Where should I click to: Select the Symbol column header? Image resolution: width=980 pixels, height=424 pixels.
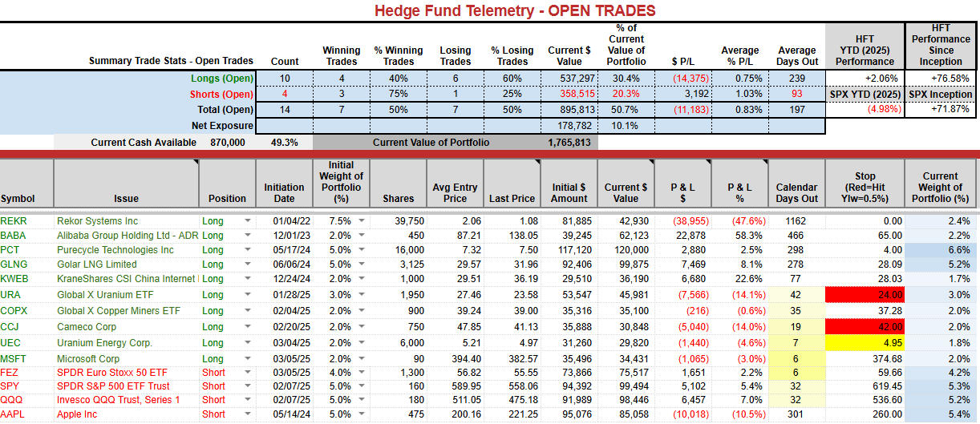coord(26,183)
